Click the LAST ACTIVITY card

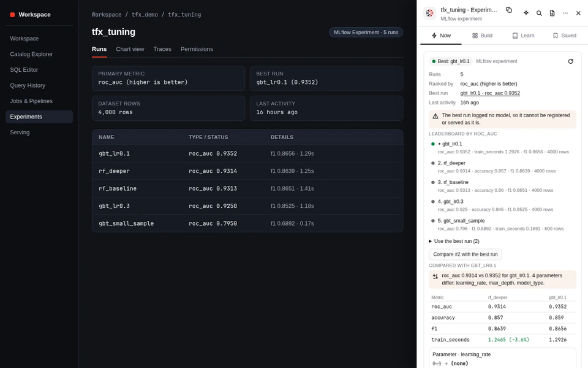pyautogui.click(x=326, y=108)
